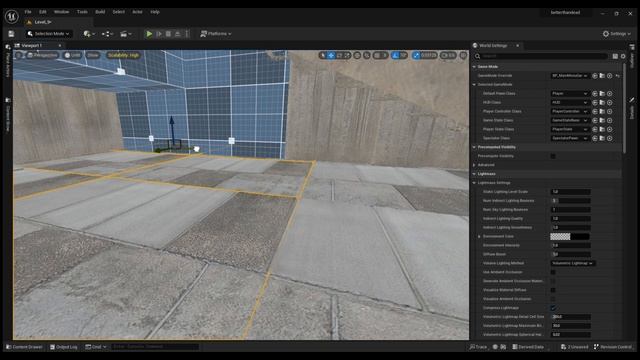Toggle the Visualize Material Diffuse checkbox
Image resolution: width=640 pixels, height=360 pixels.
553,290
